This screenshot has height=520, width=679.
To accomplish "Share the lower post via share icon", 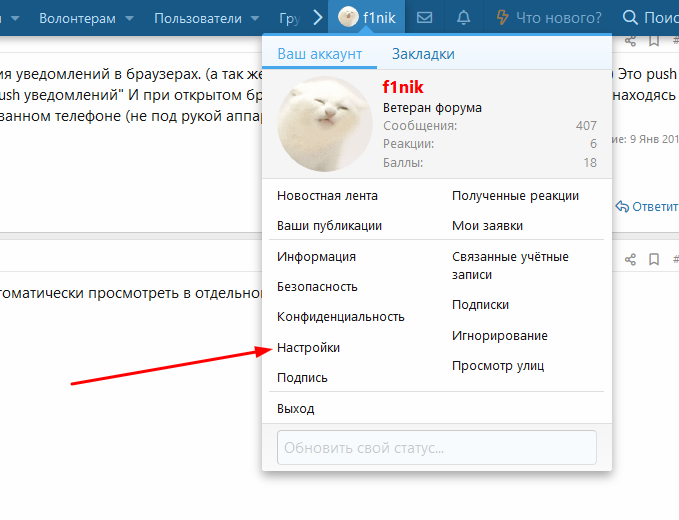I will click(630, 260).
